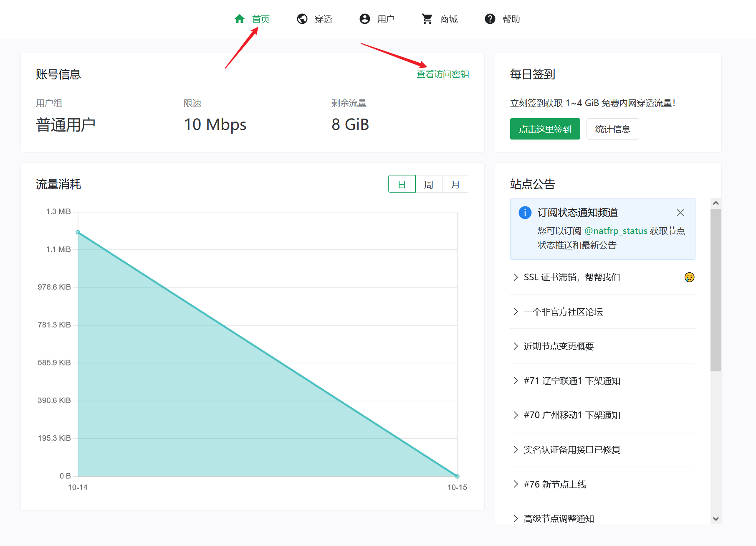Expand the 一个非官方社区论坛 announcement
Screen dimensions: 756x546
coord(563,312)
